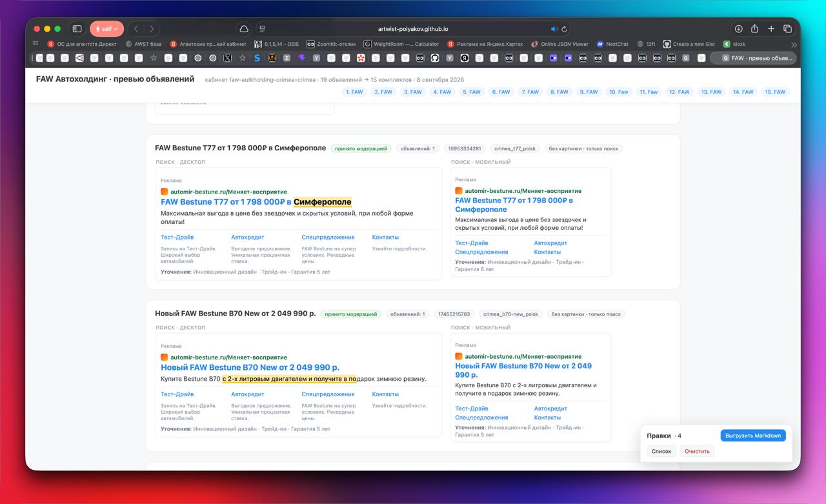Open the Share menu icon
The width and height of the screenshot is (826, 504).
[x=754, y=29]
